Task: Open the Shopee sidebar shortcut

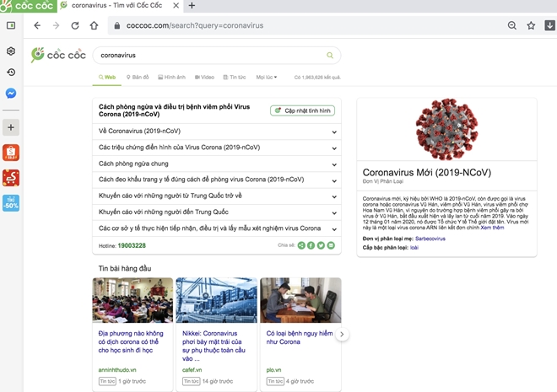Action: click(x=11, y=153)
